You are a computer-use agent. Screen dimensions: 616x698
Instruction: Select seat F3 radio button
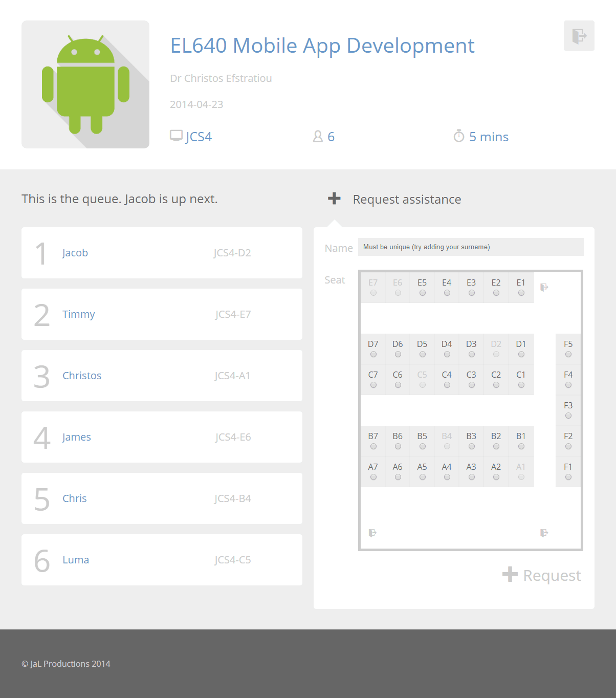pyautogui.click(x=568, y=416)
